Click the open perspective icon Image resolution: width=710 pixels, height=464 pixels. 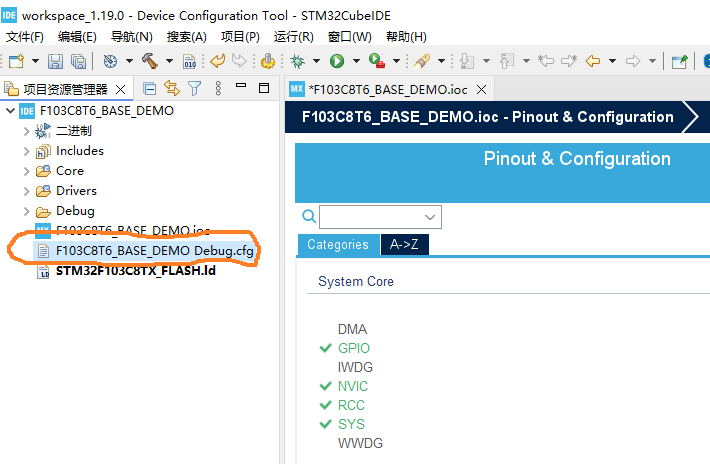point(679,61)
